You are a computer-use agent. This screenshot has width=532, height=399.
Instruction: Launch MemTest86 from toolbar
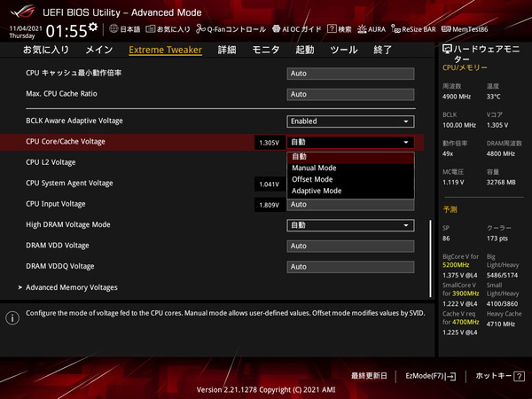point(446,29)
